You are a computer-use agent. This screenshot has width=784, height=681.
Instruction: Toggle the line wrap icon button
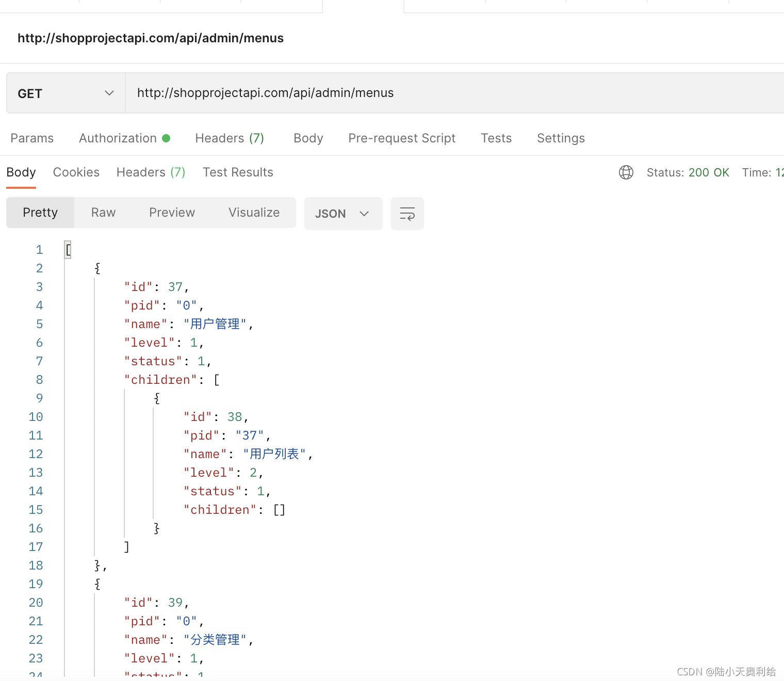(x=407, y=214)
